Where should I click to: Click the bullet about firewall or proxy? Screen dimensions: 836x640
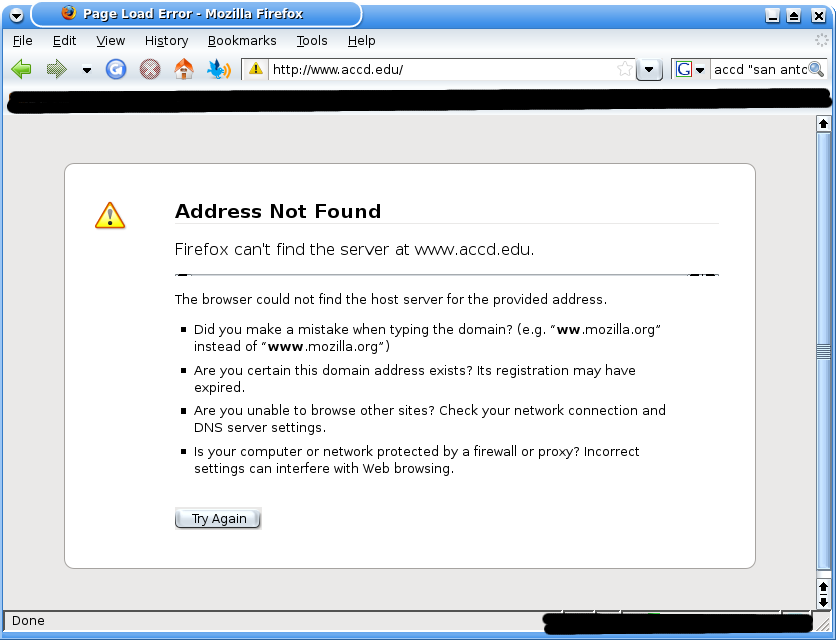(x=416, y=460)
